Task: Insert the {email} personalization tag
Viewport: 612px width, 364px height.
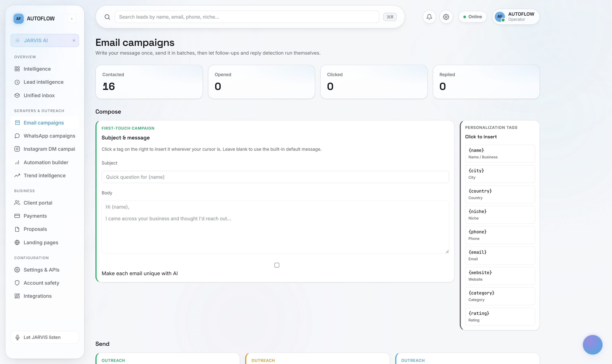Action: tap(500, 255)
